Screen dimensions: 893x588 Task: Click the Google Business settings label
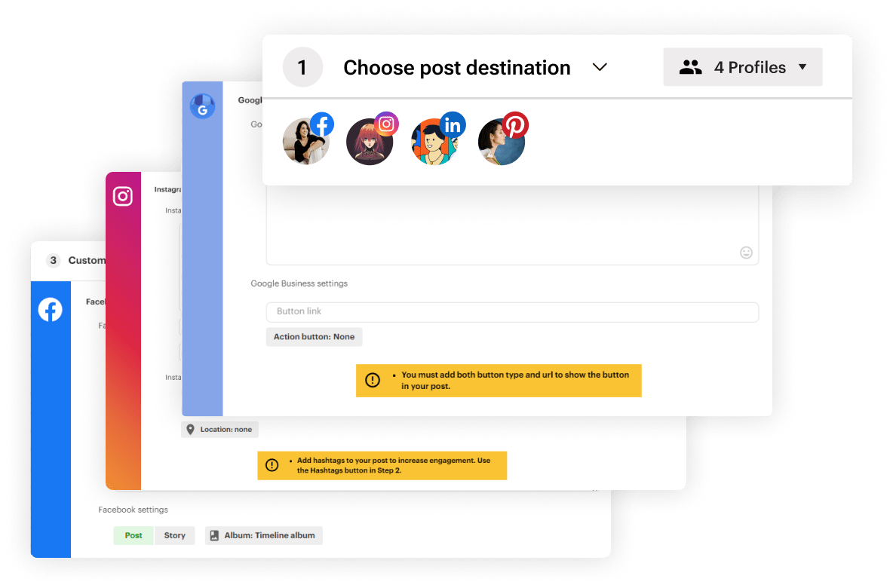pyautogui.click(x=299, y=283)
